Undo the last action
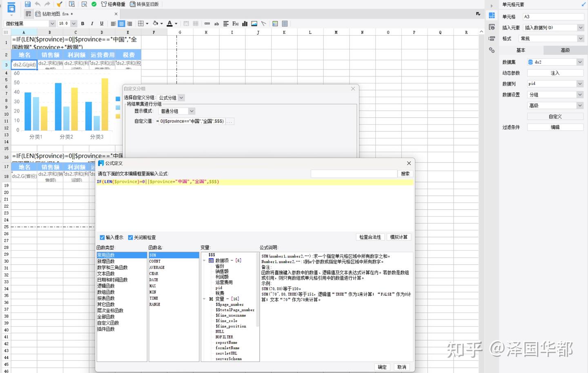The height and width of the screenshot is (373, 588). (38, 4)
